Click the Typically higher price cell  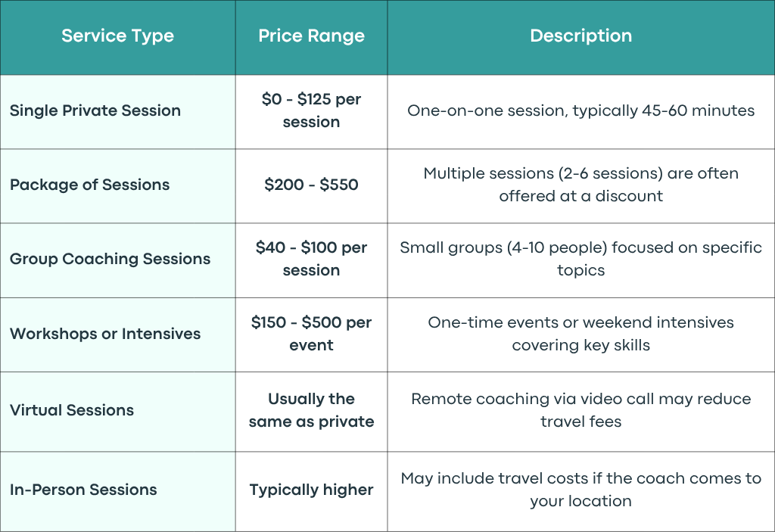pos(311,490)
